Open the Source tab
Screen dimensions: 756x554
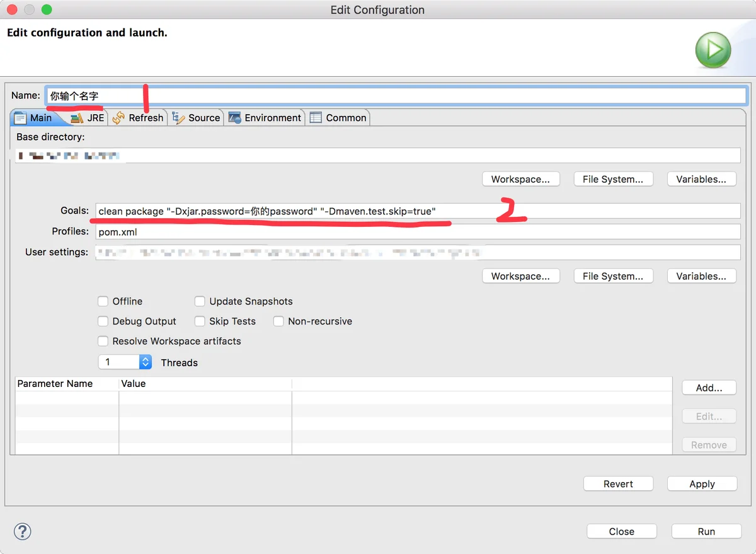point(196,118)
